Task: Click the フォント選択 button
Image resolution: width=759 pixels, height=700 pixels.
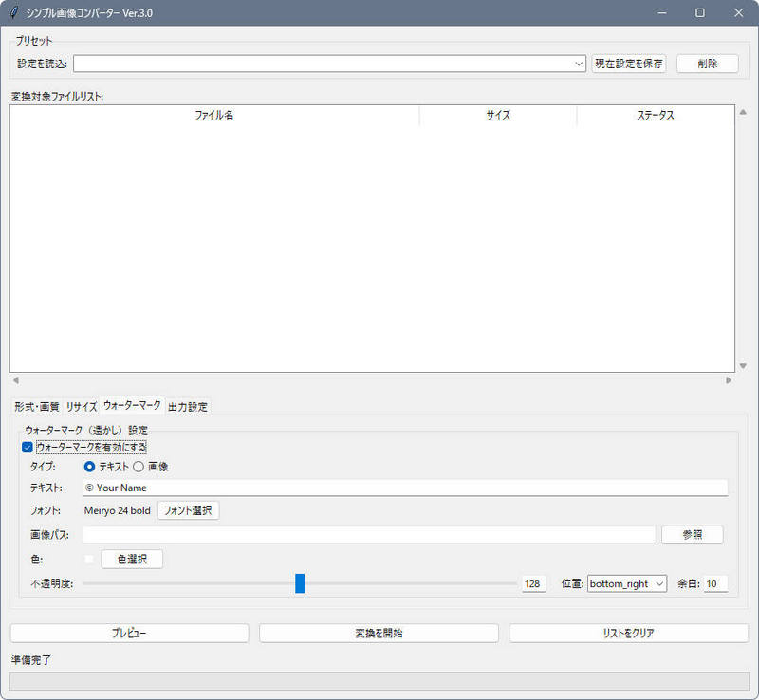Action: click(x=188, y=510)
